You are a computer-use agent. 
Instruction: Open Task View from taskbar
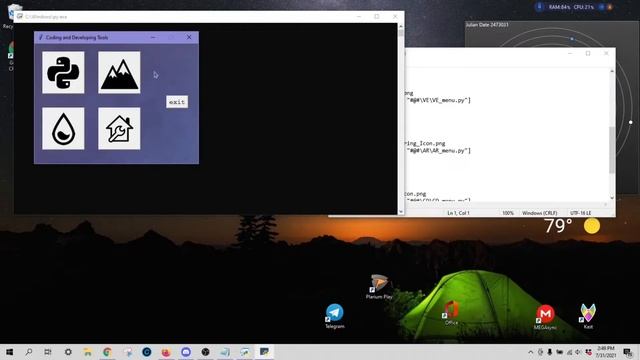tap(48, 352)
